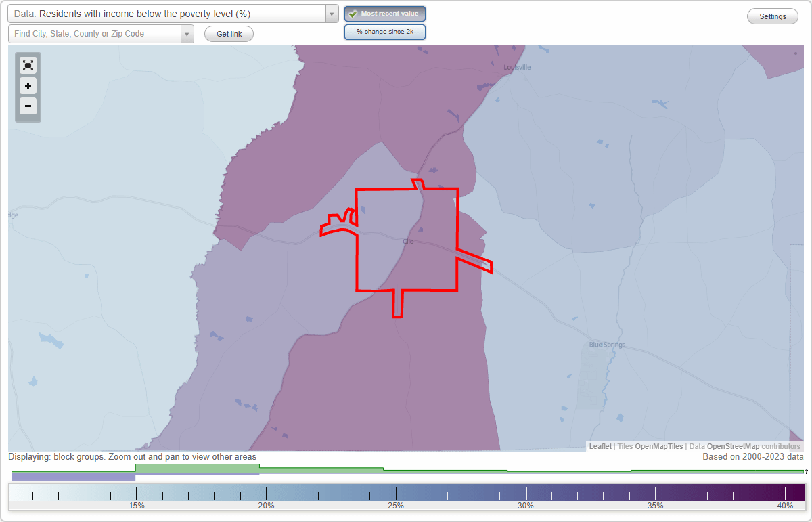The width and height of the screenshot is (812, 522).
Task: Follow the Leaflet attribution link
Action: point(600,446)
